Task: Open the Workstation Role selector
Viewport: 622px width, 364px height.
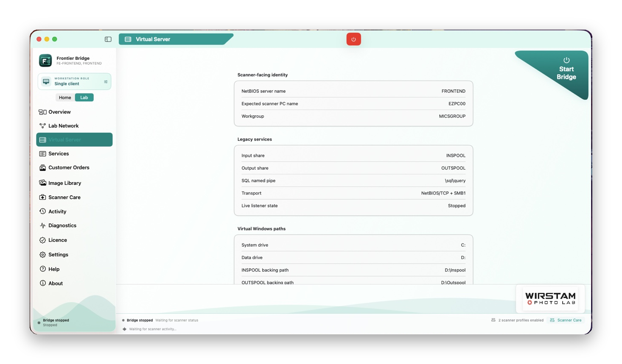Action: point(74,81)
